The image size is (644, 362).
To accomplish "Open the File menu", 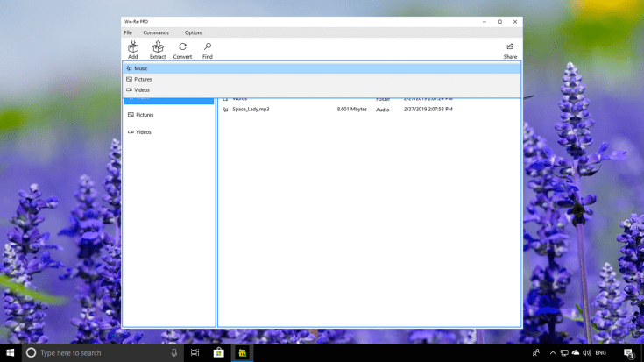I will point(128,32).
